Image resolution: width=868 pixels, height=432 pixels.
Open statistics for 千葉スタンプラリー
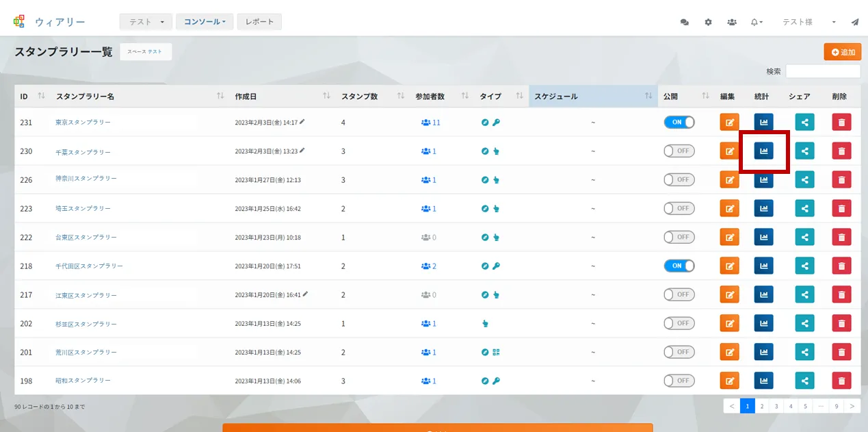(x=764, y=151)
